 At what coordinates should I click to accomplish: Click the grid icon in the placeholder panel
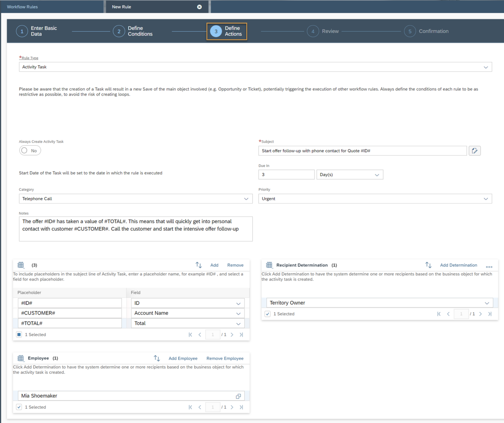[21, 265]
